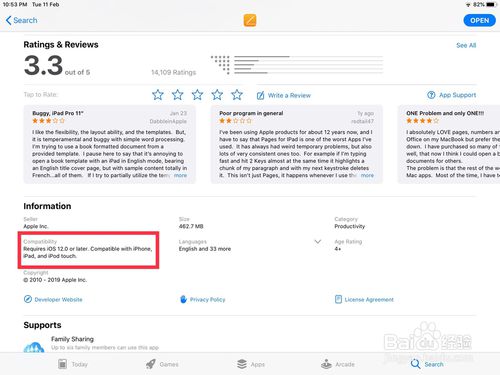This screenshot has width=500, height=375.
Task: Tap the '14,109 Ratings' count
Action: [174, 72]
